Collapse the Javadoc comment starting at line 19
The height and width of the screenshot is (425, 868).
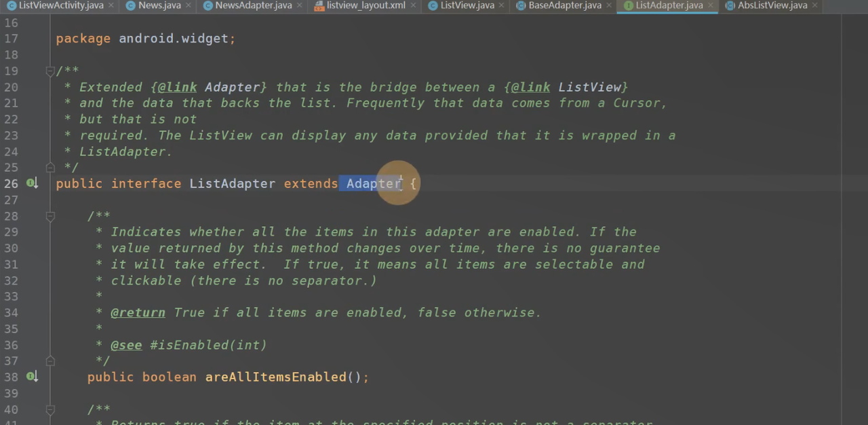(x=50, y=71)
